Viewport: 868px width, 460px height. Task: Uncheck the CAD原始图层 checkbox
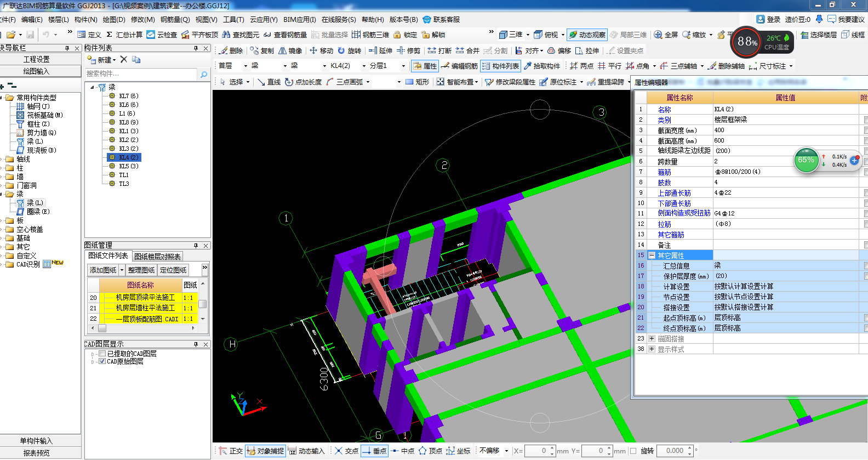click(102, 361)
